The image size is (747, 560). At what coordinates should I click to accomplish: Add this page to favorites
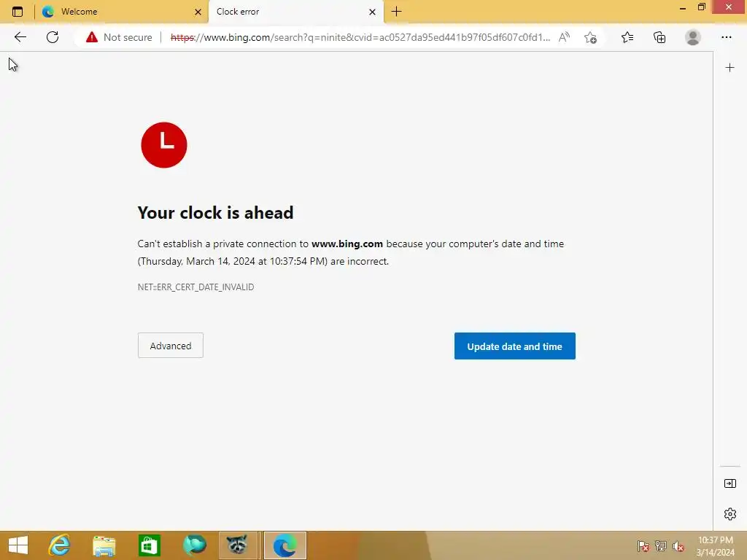590,37
